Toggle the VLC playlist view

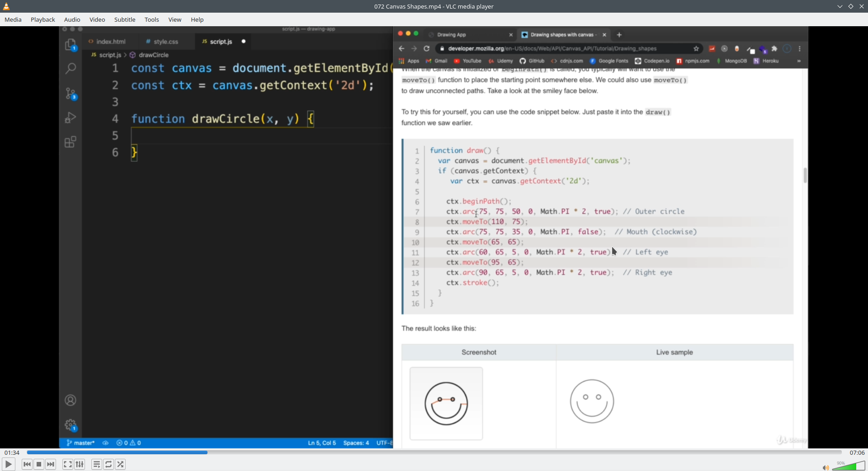(96, 464)
